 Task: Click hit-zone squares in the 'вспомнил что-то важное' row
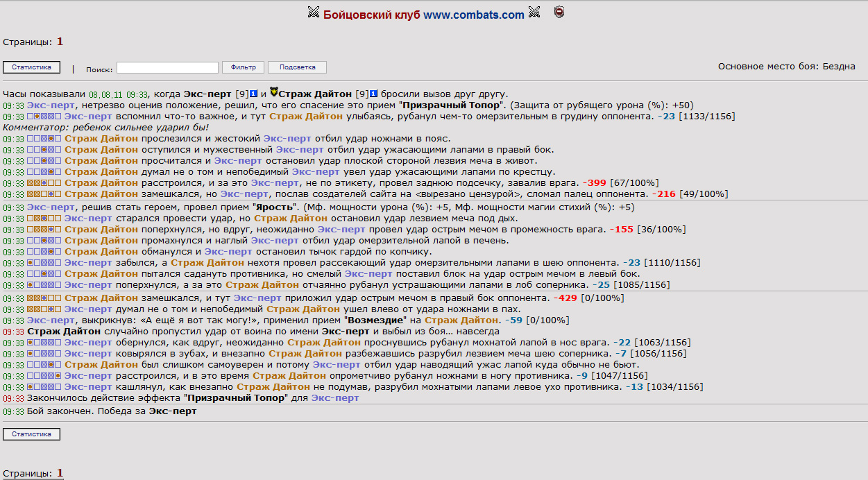[44, 117]
